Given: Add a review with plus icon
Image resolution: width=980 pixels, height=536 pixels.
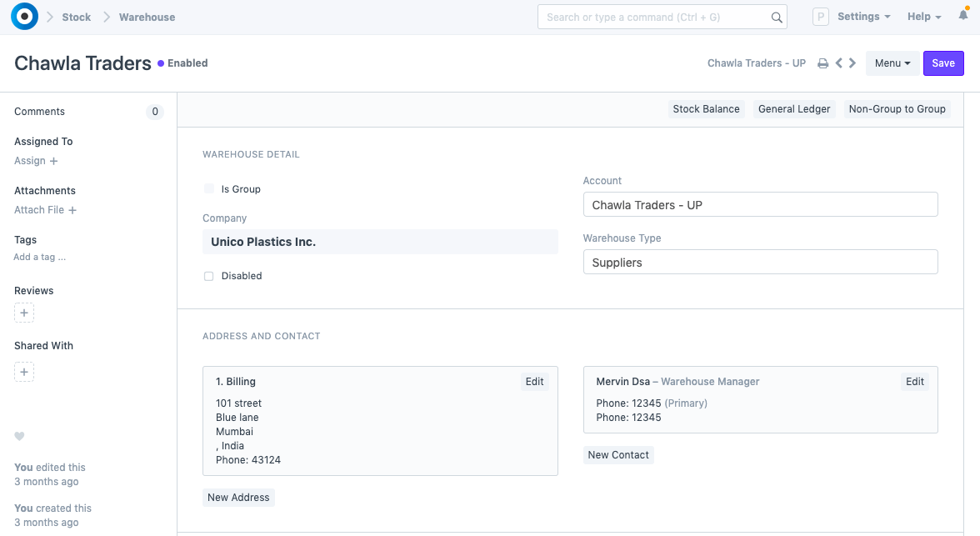Looking at the screenshot, I should [24, 313].
